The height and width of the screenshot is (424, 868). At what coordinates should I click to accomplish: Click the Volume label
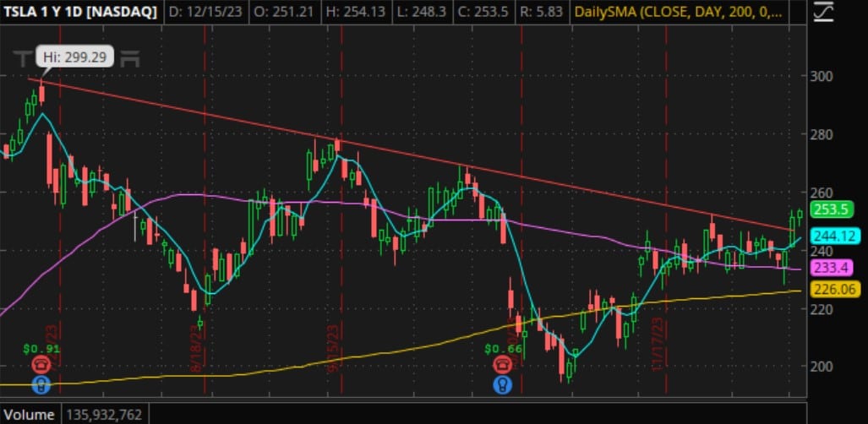28,415
